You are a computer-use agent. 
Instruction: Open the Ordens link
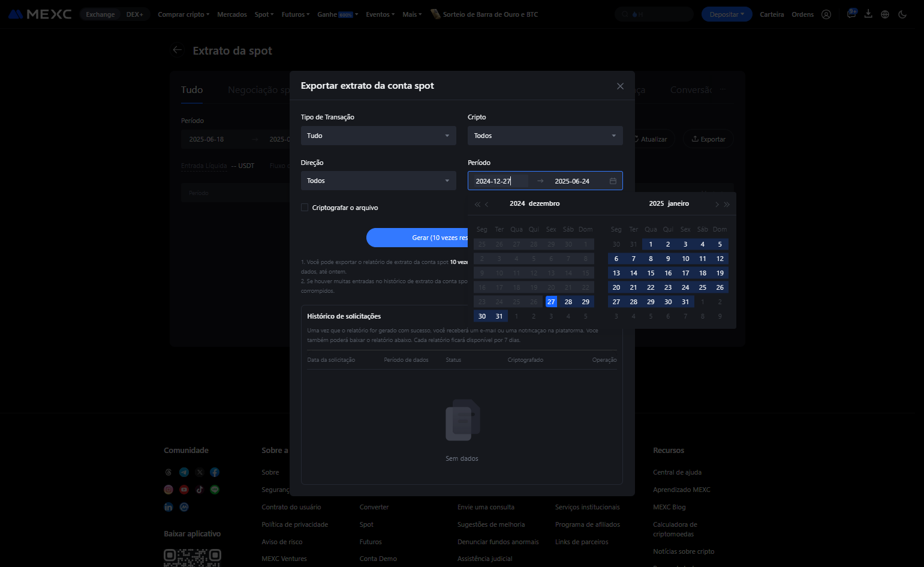point(802,14)
